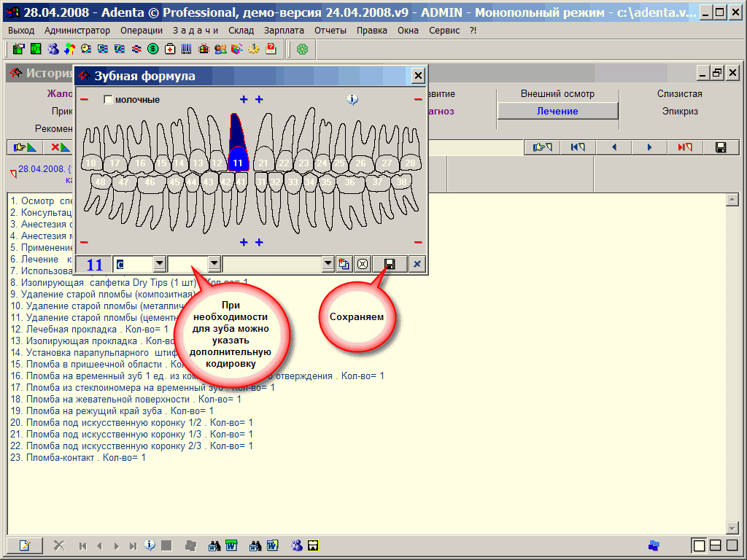Click the info icon in the dental formula dialog
Screen dimensions: 747x560
tap(352, 99)
